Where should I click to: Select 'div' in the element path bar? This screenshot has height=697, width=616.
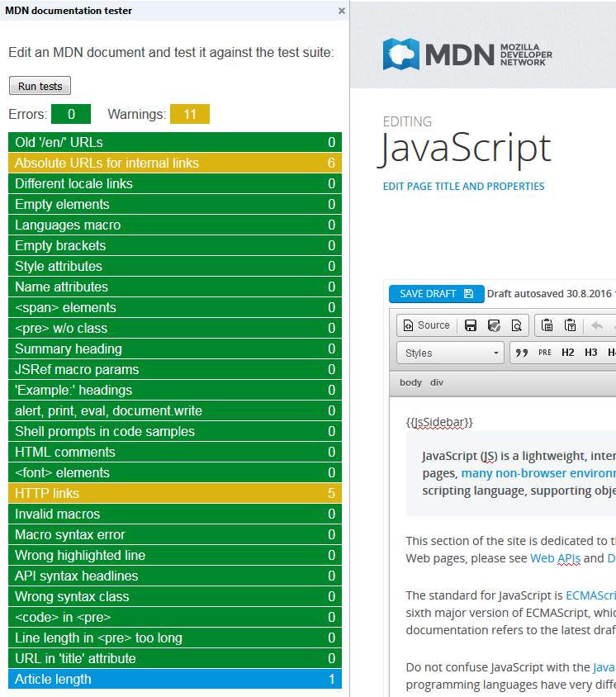437,382
